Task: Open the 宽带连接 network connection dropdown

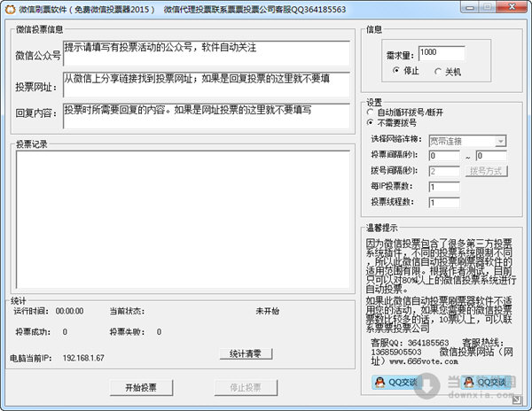Action: (467, 140)
